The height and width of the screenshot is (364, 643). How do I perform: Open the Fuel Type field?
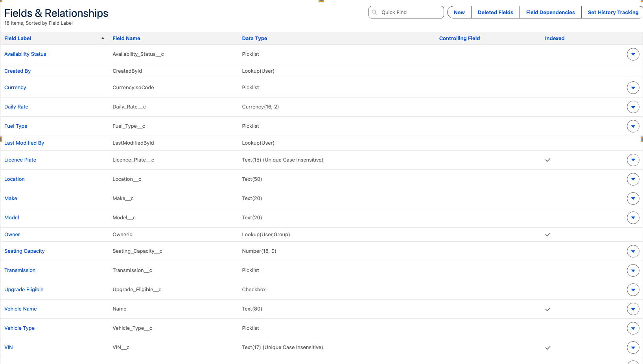16,126
